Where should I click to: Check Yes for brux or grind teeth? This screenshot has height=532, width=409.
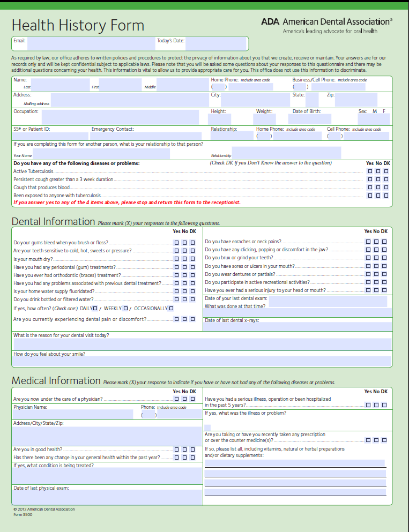click(x=368, y=258)
